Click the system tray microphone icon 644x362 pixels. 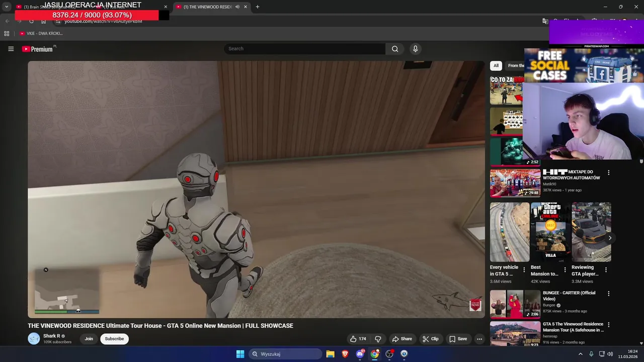[591, 354]
